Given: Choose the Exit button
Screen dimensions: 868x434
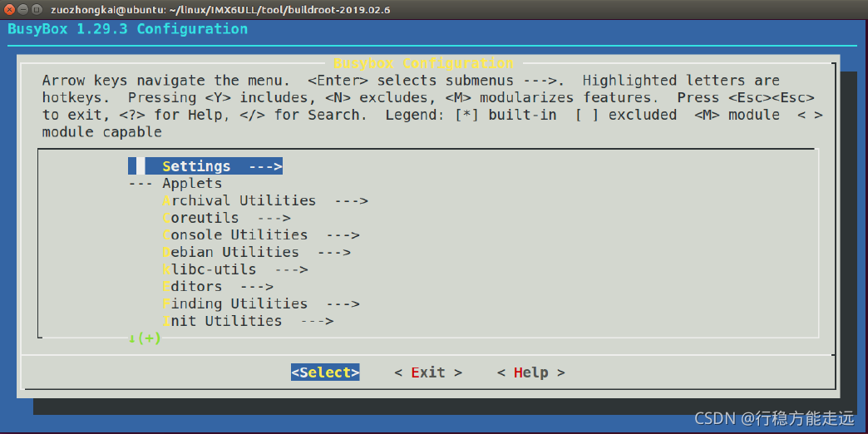Looking at the screenshot, I should (428, 372).
